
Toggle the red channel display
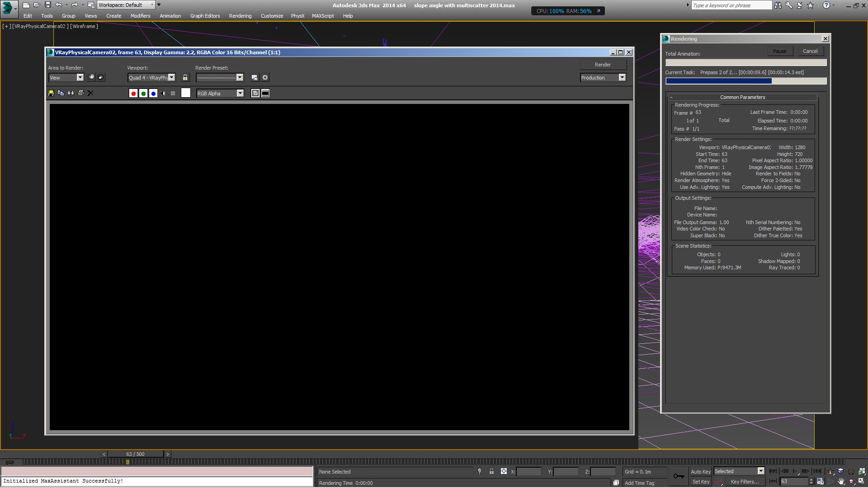tap(133, 94)
